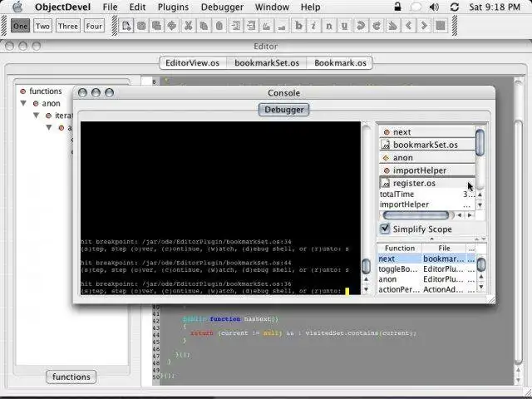Open the File menu
Image resolution: width=532 pixels, height=399 pixels.
(110, 7)
